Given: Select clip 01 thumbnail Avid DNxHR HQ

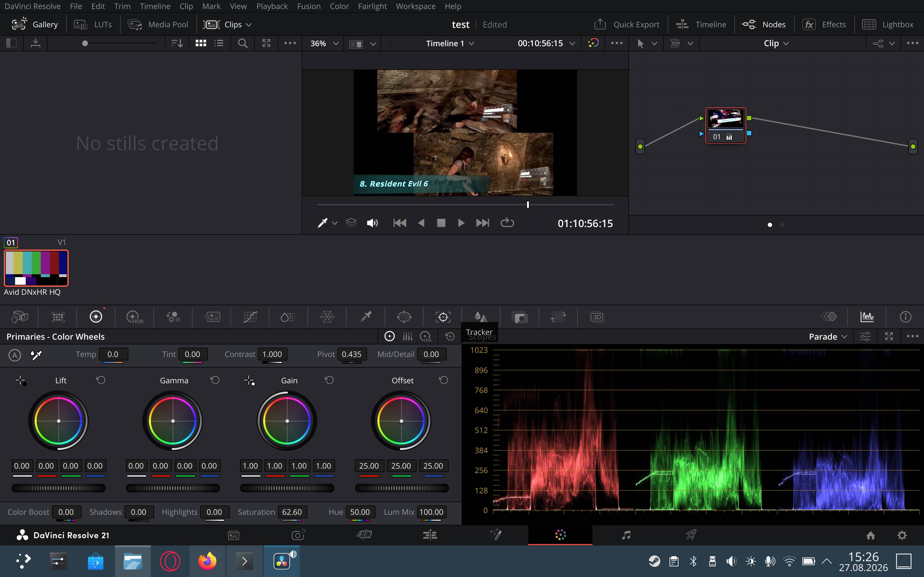Looking at the screenshot, I should pyautogui.click(x=36, y=268).
